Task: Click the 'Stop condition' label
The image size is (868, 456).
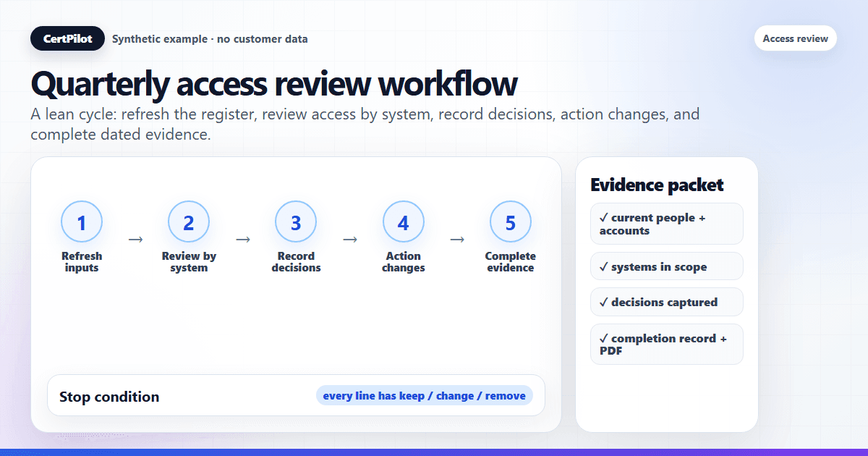Action: point(109,397)
